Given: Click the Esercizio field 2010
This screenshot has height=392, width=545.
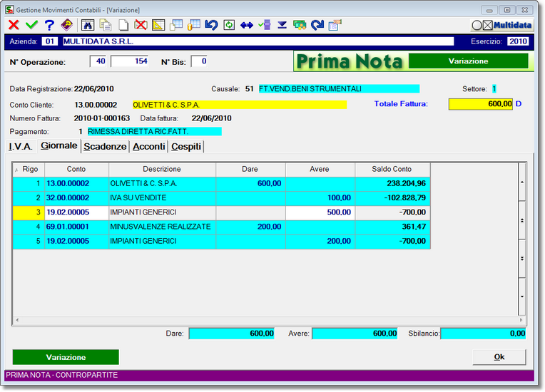Looking at the screenshot, I should 518,41.
